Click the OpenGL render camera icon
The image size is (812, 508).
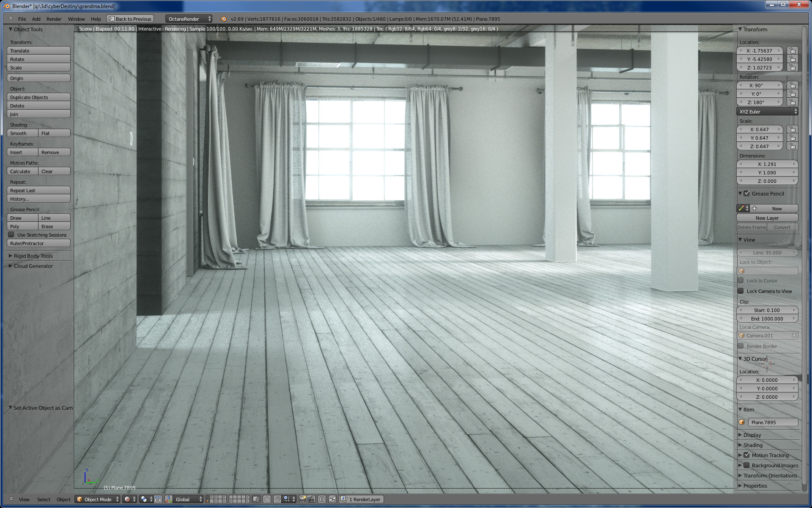(302, 500)
